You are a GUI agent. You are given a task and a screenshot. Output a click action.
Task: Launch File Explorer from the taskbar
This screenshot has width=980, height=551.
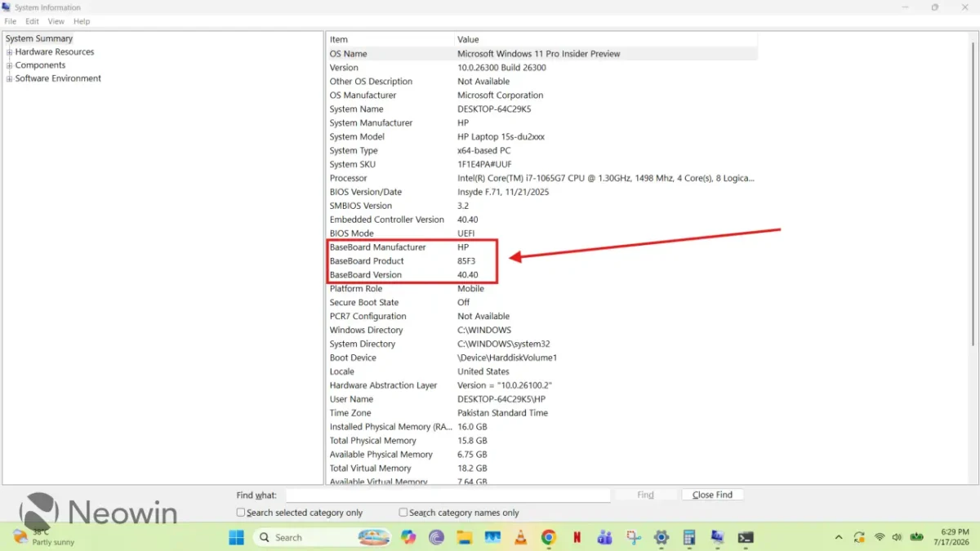coord(465,537)
